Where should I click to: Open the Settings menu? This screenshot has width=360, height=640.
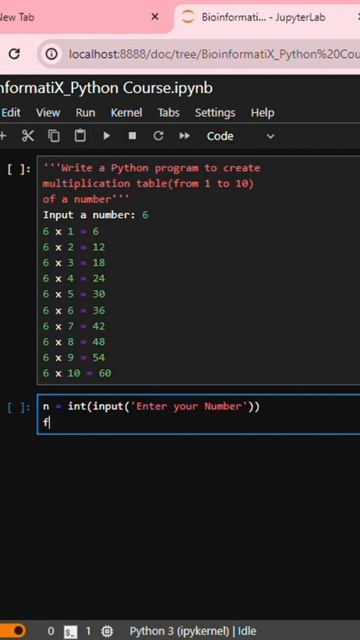point(215,113)
